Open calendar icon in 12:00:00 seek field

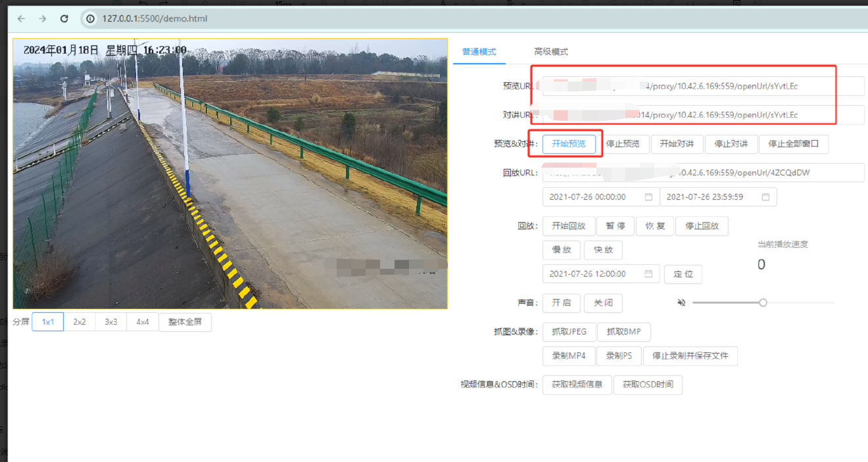(648, 274)
